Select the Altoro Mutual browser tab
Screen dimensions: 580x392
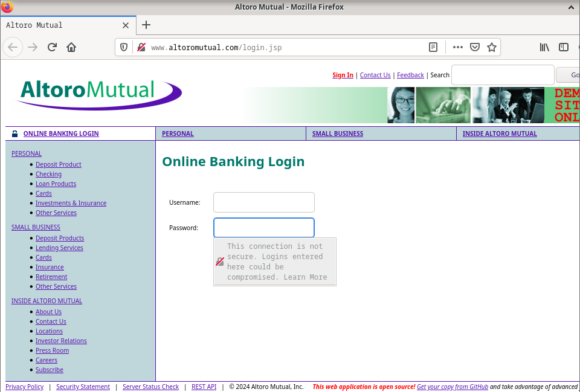click(68, 25)
